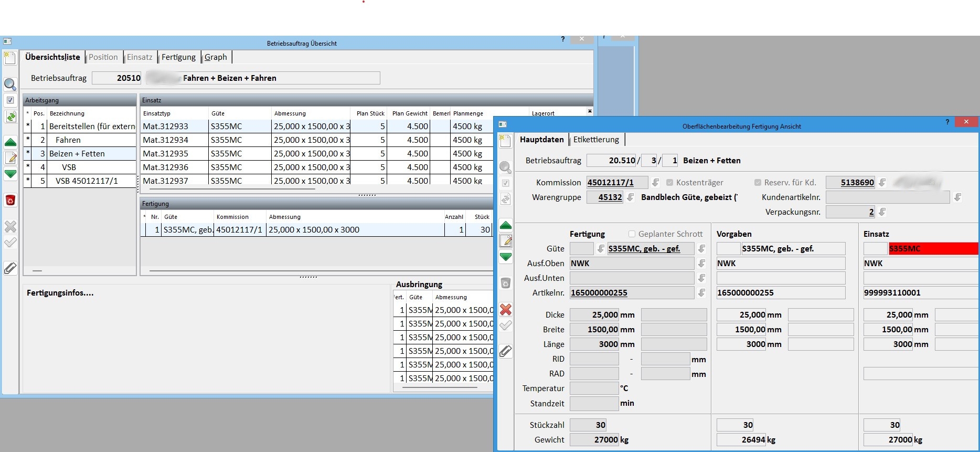This screenshot has height=452, width=980.
Task: Click paperclip attachment icon in Betriebsauftrag Übersicht
Action: [10, 268]
